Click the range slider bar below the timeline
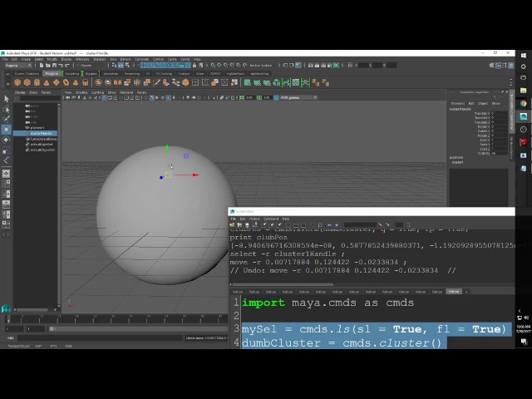 [139, 329]
